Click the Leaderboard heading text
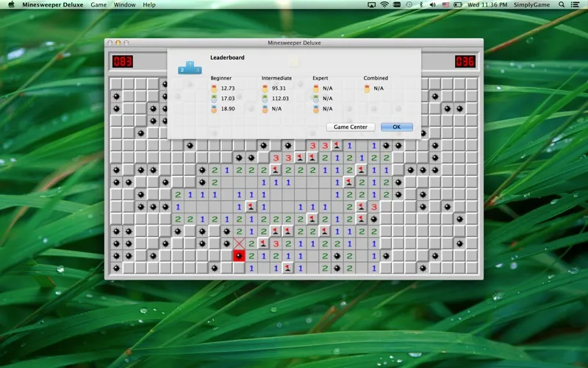 tap(227, 57)
